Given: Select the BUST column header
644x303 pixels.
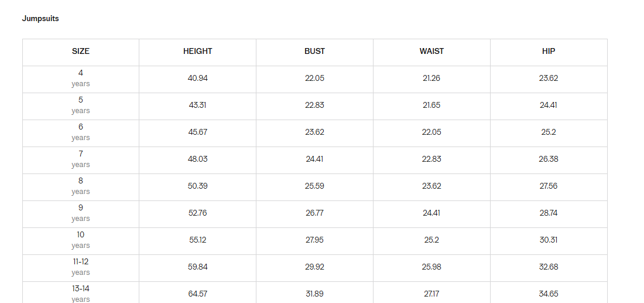Looking at the screenshot, I should (314, 52).
